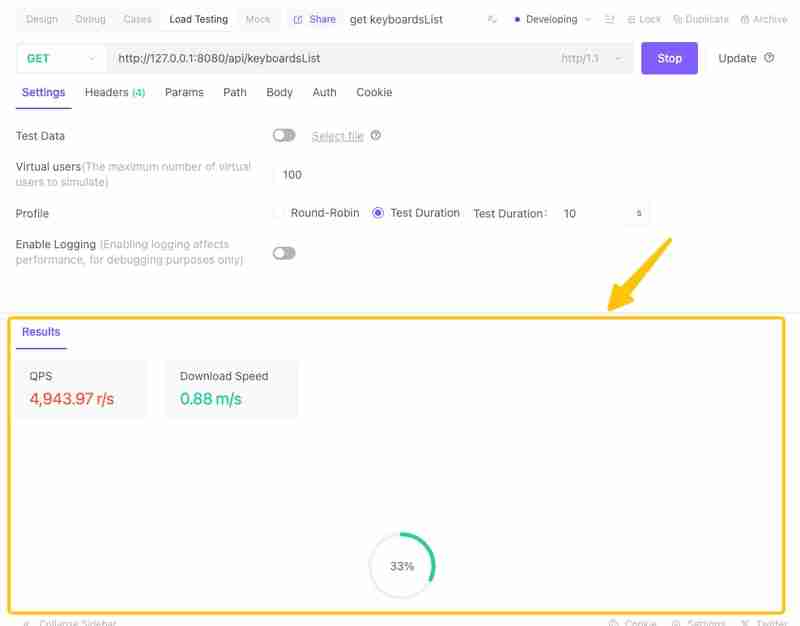The height and width of the screenshot is (626, 800).
Task: Open the Auth tab
Action: click(x=324, y=92)
